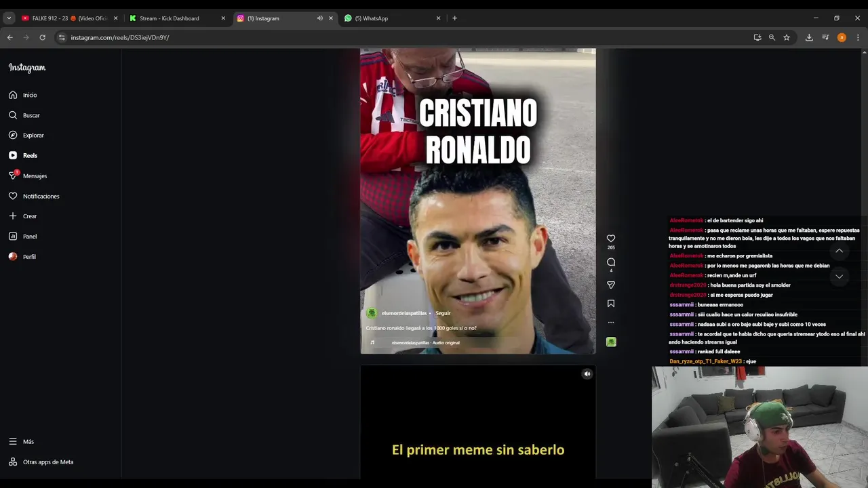Share the reel using the paper plane icon
The width and height of the screenshot is (868, 488).
(x=610, y=285)
